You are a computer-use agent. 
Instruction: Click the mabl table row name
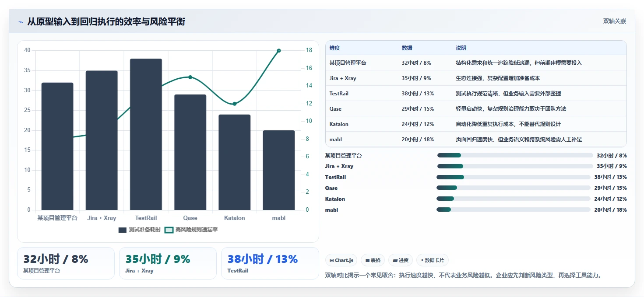coord(335,140)
